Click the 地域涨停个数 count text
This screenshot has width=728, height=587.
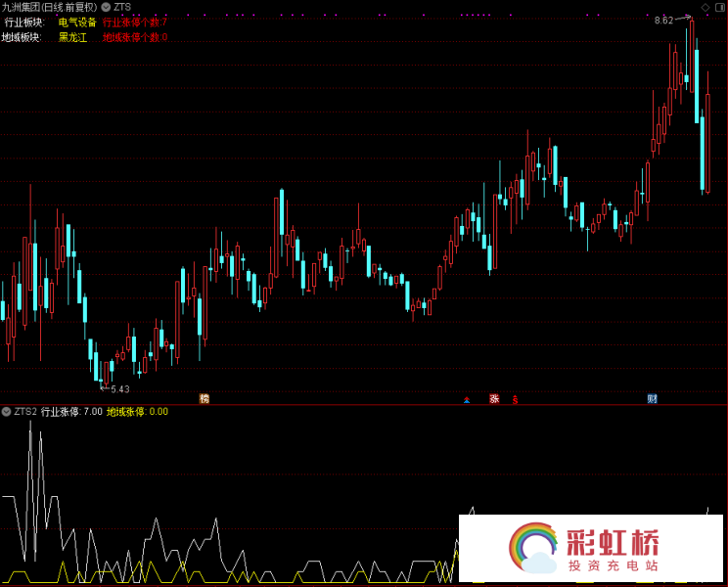tap(135, 37)
